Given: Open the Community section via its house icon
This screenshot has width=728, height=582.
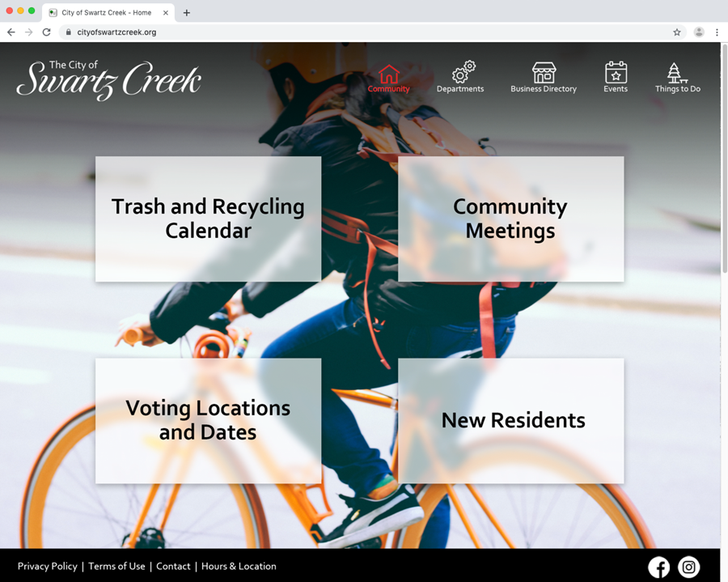Looking at the screenshot, I should tap(388, 70).
